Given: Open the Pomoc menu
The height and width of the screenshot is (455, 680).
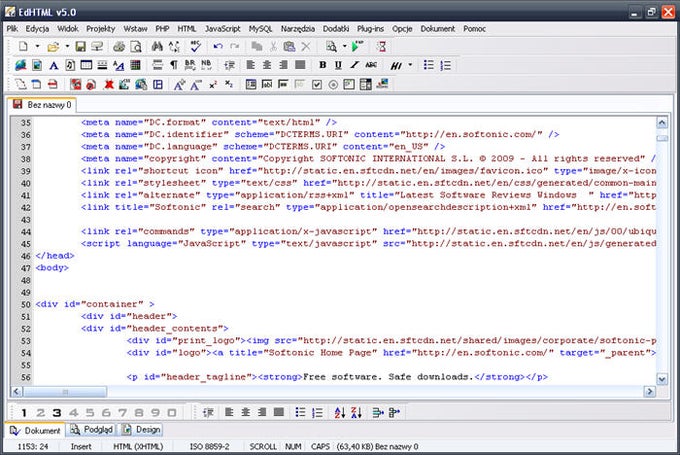Looking at the screenshot, I should pos(474,29).
